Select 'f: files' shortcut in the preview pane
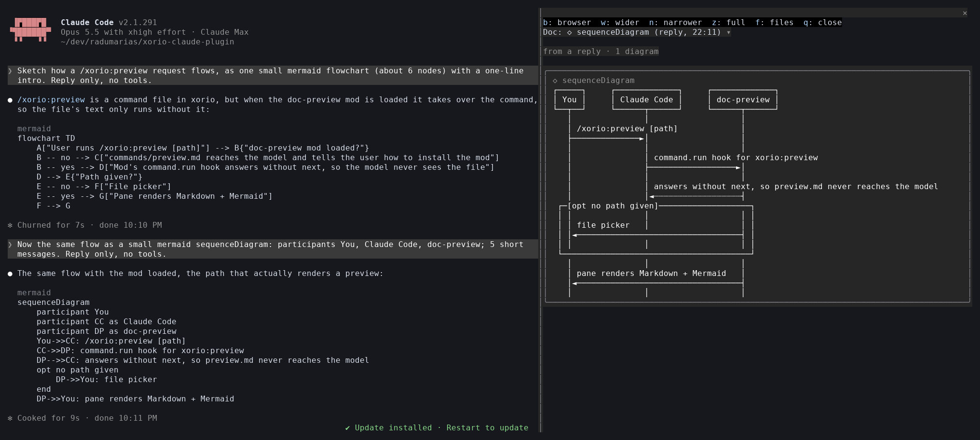980x440 pixels. [x=774, y=23]
